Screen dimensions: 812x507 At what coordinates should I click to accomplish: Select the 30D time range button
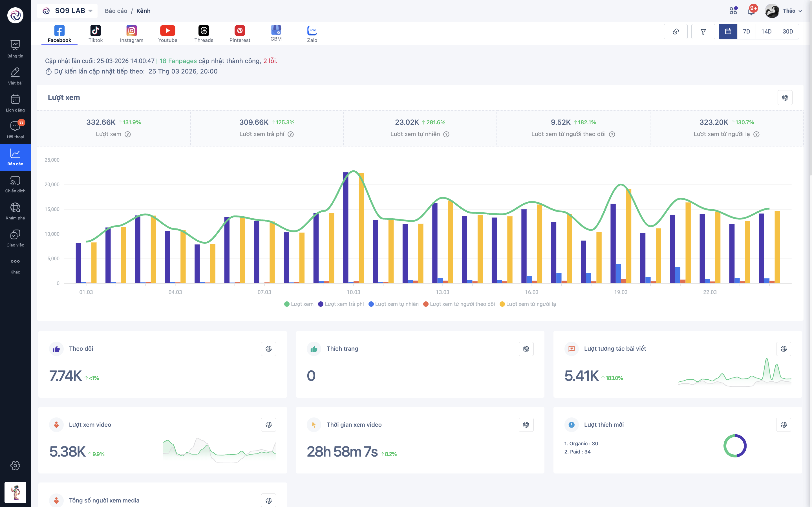point(787,32)
